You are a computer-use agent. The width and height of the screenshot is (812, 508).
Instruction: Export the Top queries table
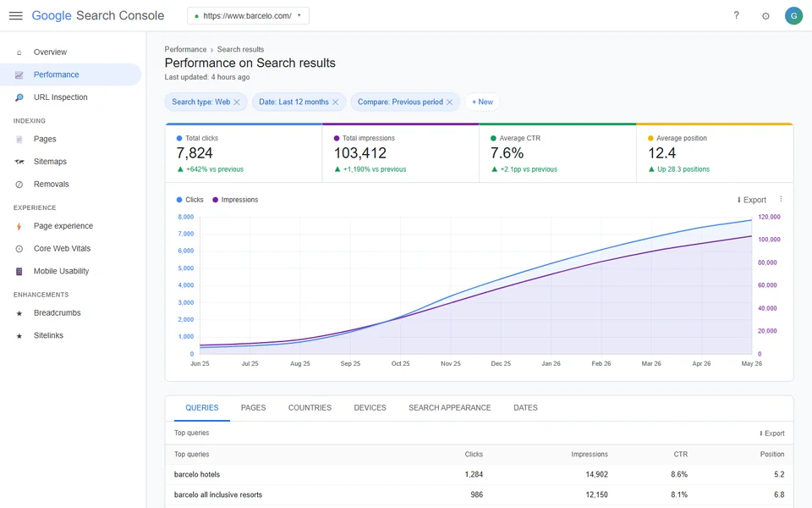[771, 433]
